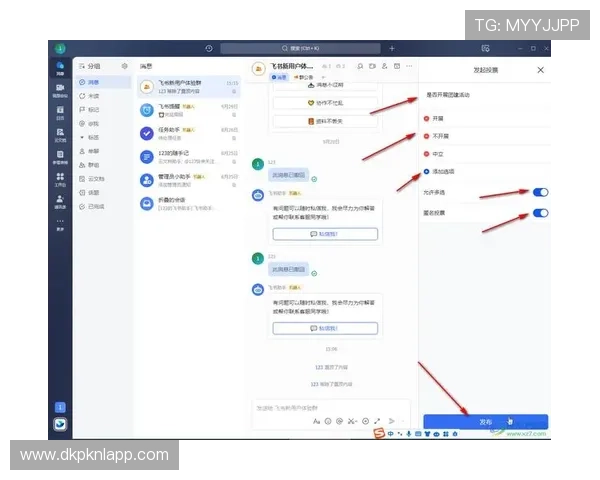Click the screen capture icon in title bar

[x=485, y=49]
